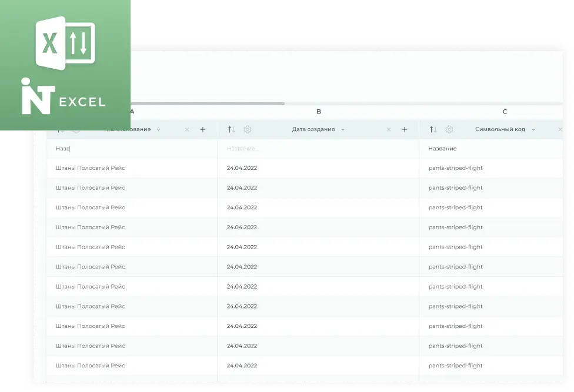
Task: Open the column A field dropdown chevron
Action: 159,129
